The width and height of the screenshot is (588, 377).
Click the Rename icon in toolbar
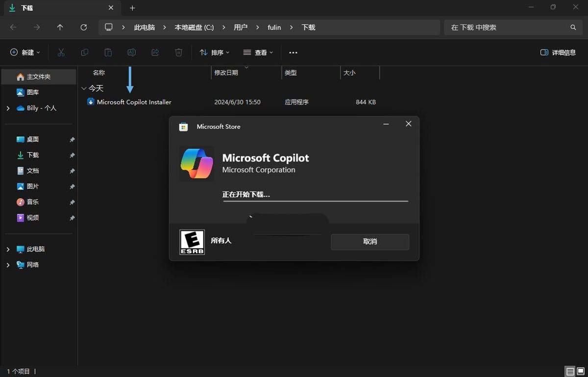point(132,52)
